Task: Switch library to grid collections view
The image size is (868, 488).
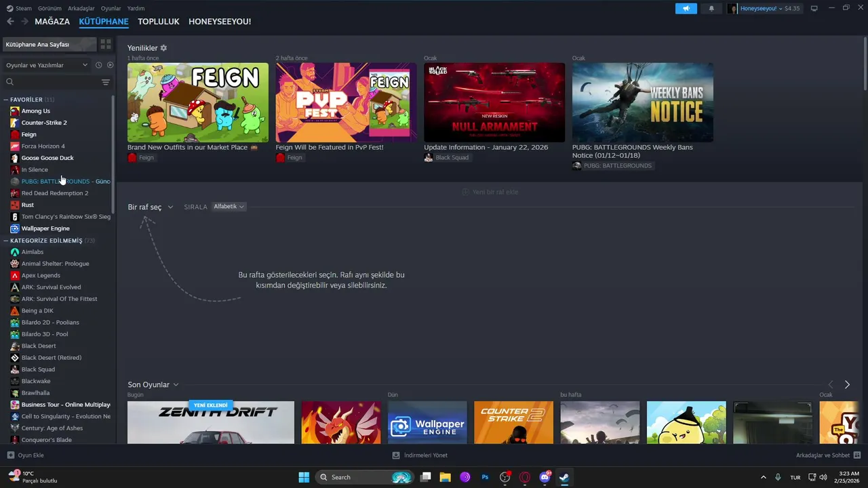Action: point(106,44)
